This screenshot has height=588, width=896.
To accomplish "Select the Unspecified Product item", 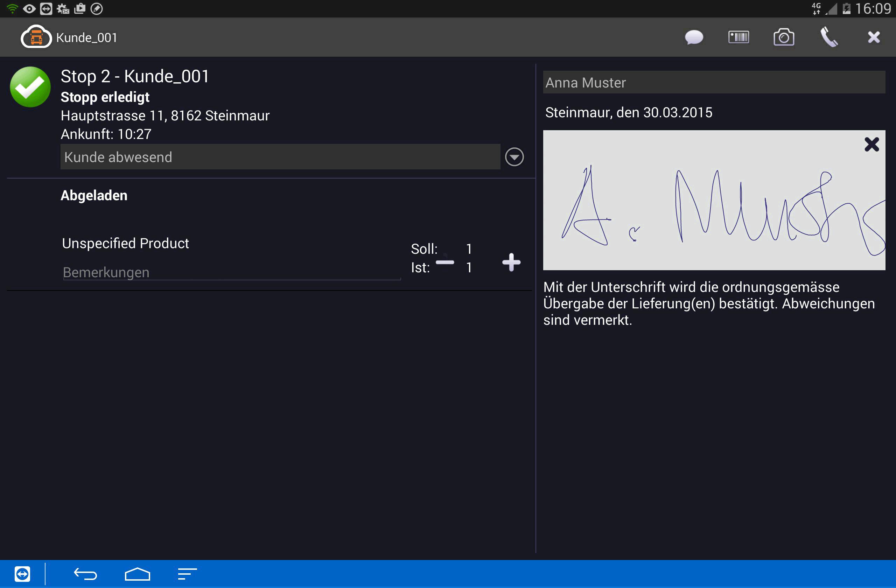I will click(125, 244).
